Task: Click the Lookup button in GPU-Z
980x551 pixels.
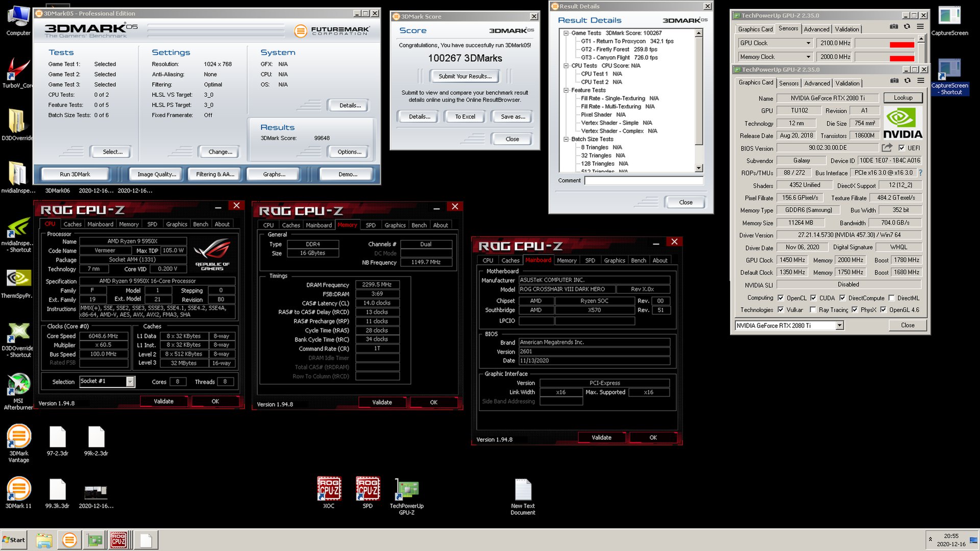Action: pos(903,98)
